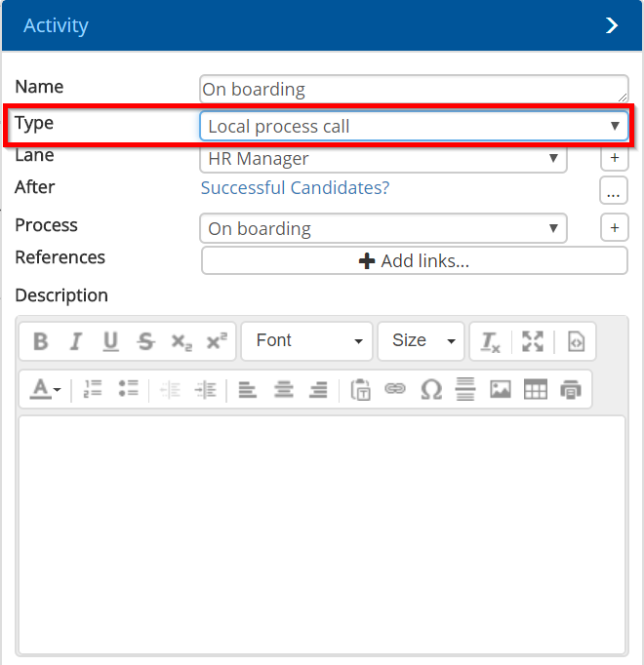Open the text color picker
The image size is (644, 665).
[x=45, y=389]
